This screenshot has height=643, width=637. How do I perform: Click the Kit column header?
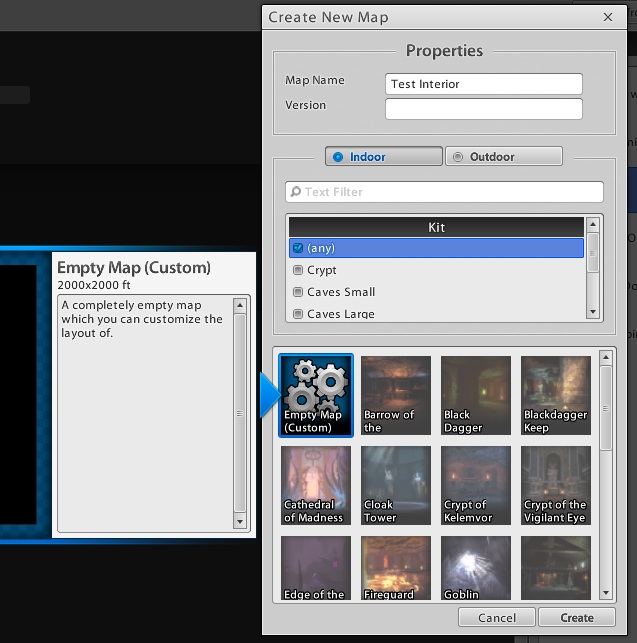point(436,227)
